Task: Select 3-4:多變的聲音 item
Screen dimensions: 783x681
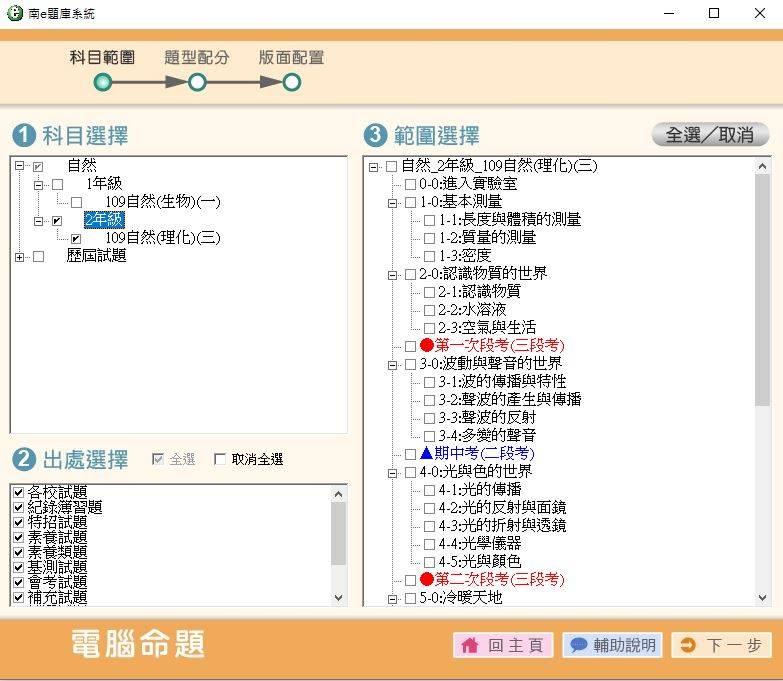Action: (487, 435)
